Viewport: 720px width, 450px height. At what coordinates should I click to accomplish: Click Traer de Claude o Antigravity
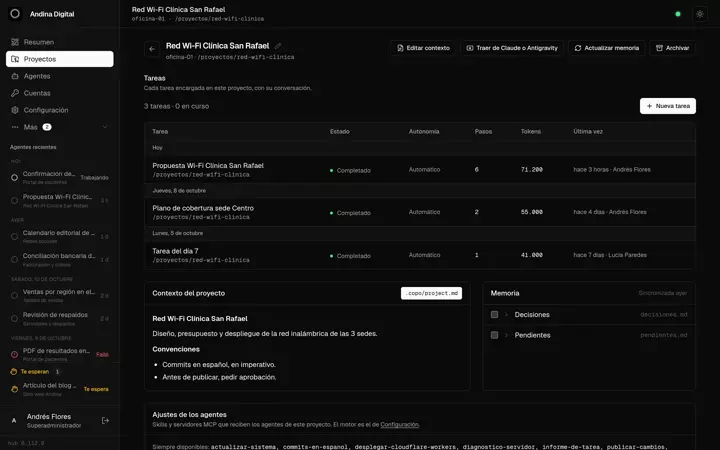[512, 48]
